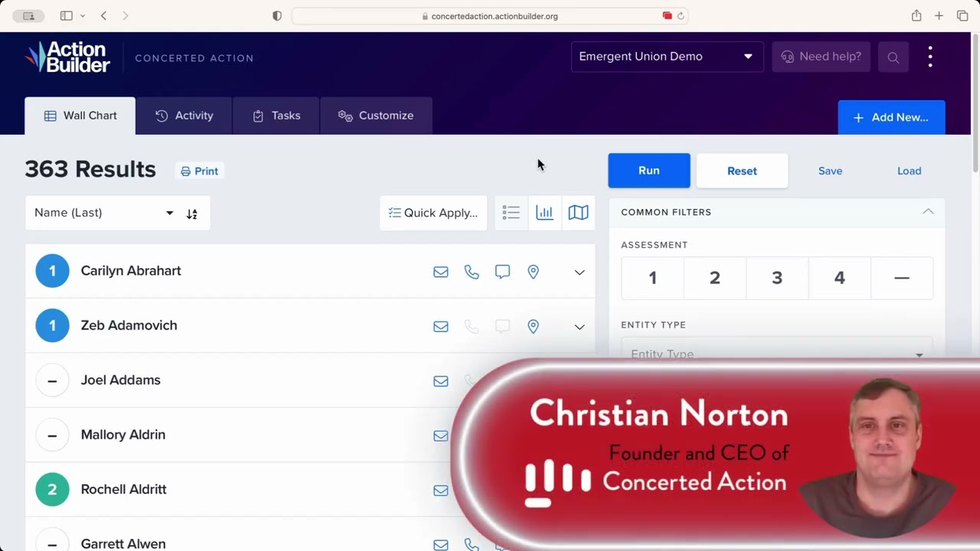The width and height of the screenshot is (980, 551).
Task: Click the Action Builder logo
Action: point(67,57)
